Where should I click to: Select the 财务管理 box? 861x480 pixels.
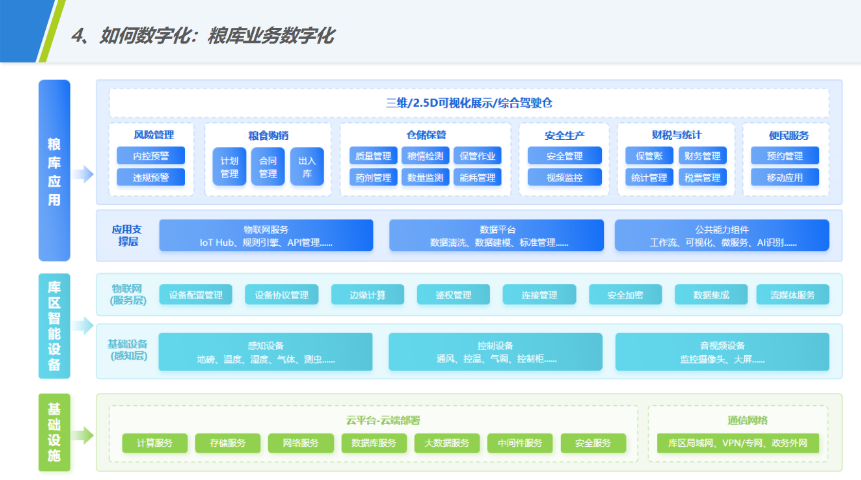click(x=702, y=156)
